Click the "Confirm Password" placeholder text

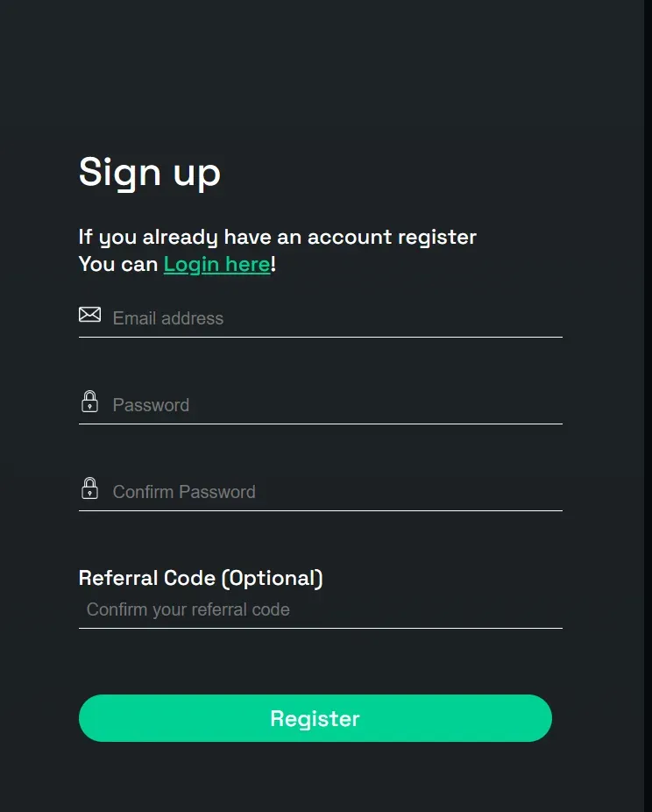[x=184, y=492]
